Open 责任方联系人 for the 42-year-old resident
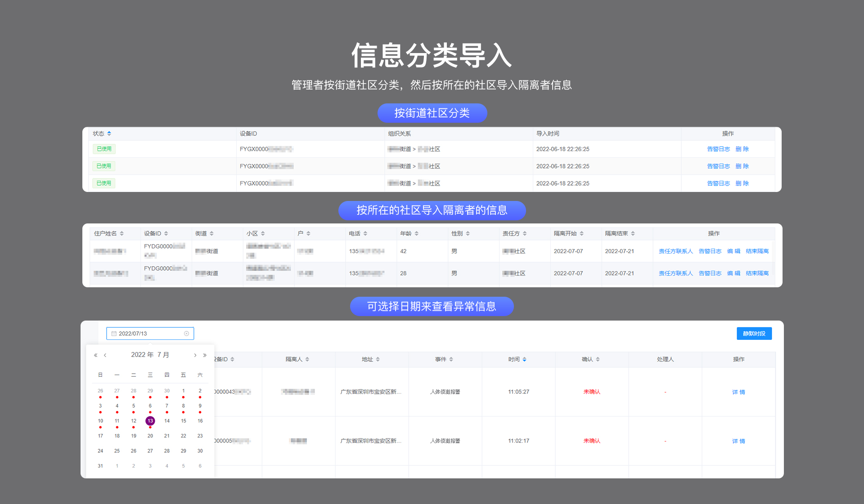864x504 pixels. [x=676, y=251]
